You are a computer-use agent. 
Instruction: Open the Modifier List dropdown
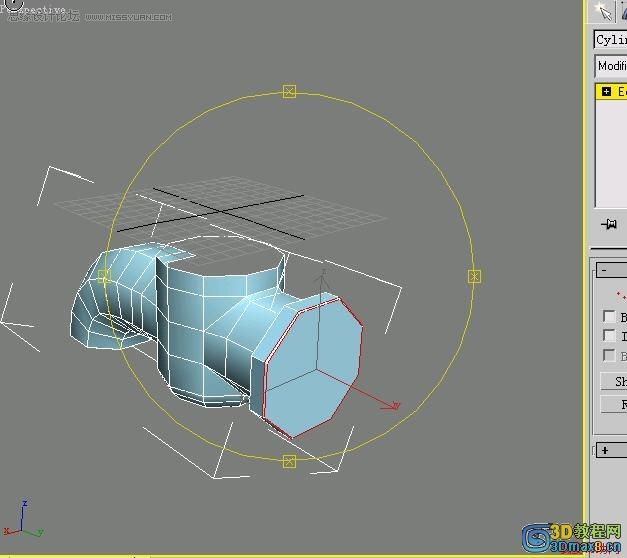tap(611, 66)
